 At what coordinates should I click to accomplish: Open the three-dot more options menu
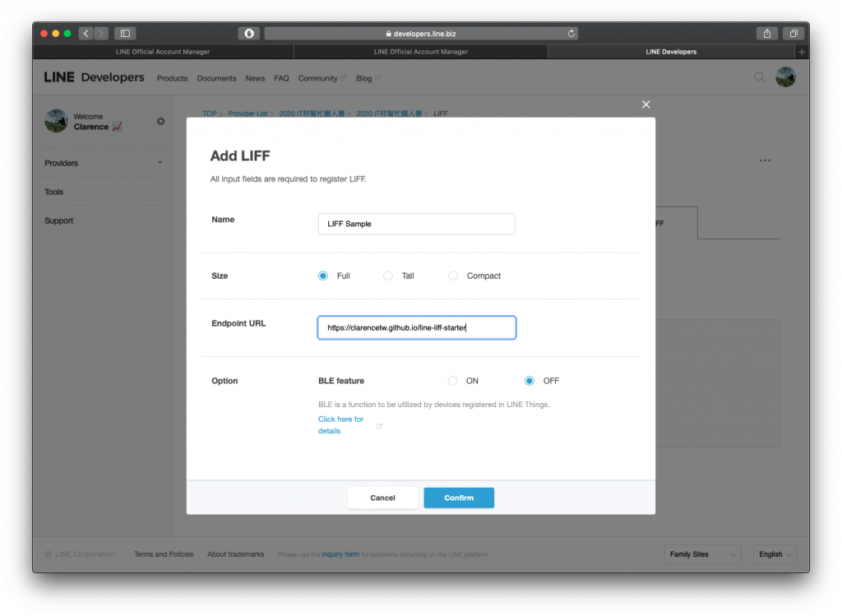766,160
